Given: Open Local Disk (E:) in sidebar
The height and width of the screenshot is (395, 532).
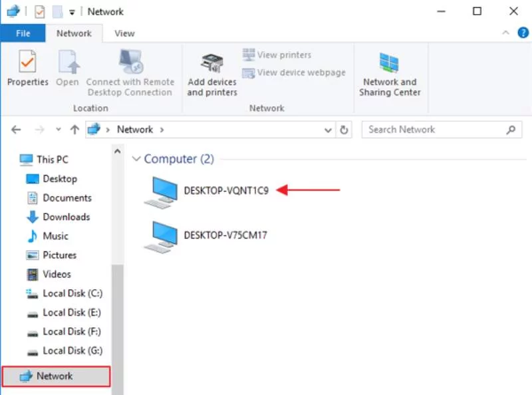Looking at the screenshot, I should click(64, 312).
